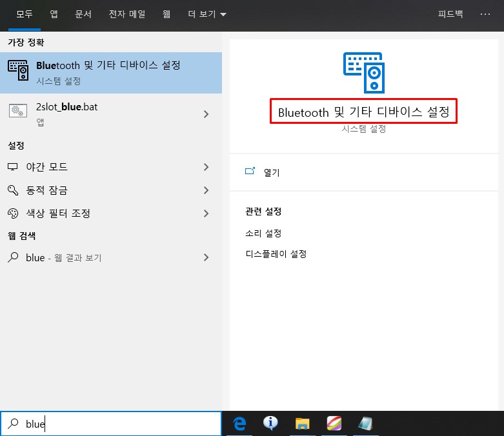Launch Microsoft Edge from the taskbar
The image size is (504, 436).
pos(239,424)
